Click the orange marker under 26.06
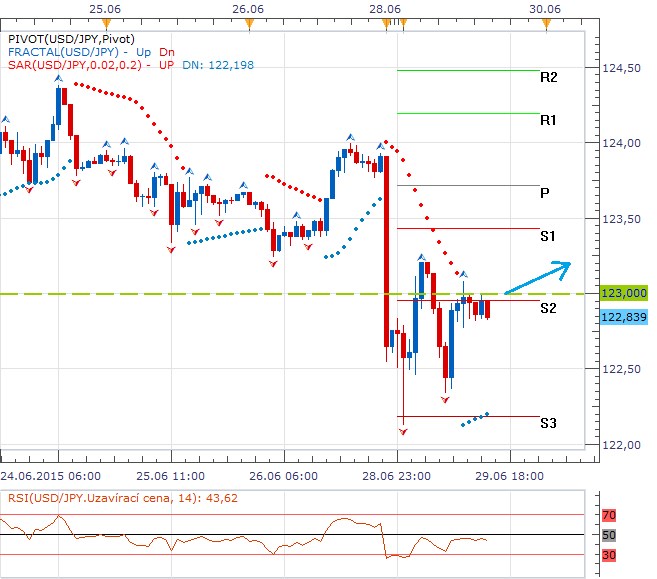657x579 pixels. pos(249,24)
